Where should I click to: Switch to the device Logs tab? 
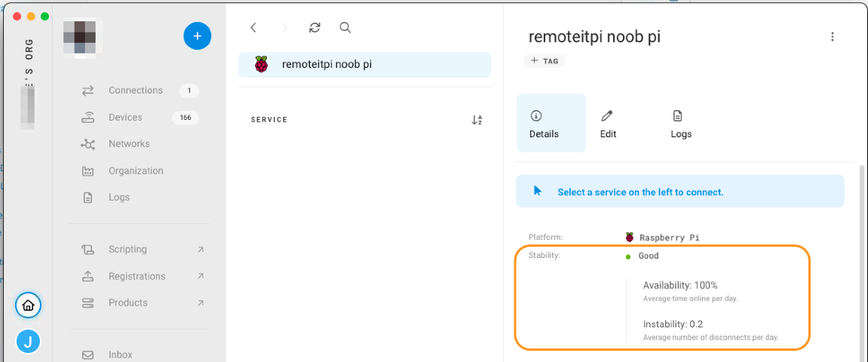pos(681,123)
